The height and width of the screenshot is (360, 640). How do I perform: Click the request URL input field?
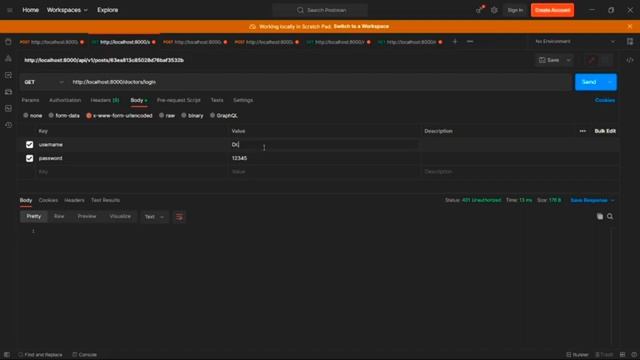pyautogui.click(x=320, y=82)
